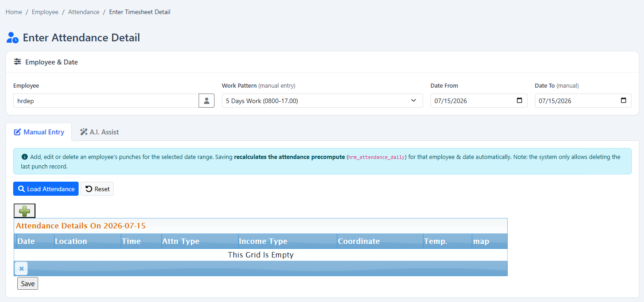Click the Date To field
Image resolution: width=644 pixels, height=302 pixels.
tap(583, 101)
